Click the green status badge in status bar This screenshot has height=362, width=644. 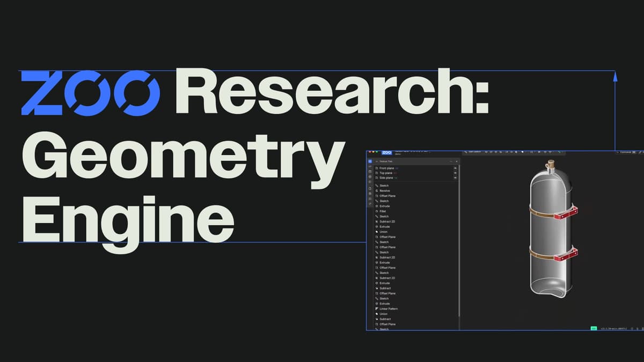click(x=594, y=328)
